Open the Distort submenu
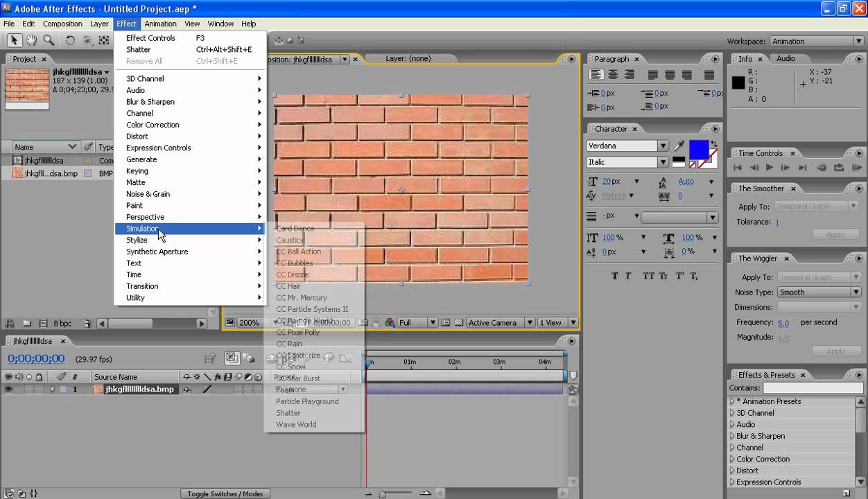 [x=189, y=137]
